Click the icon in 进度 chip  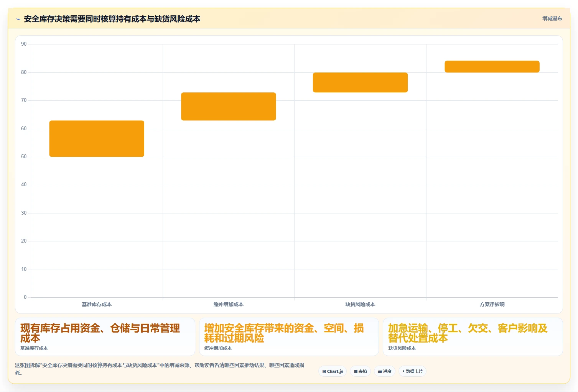tap(380, 371)
